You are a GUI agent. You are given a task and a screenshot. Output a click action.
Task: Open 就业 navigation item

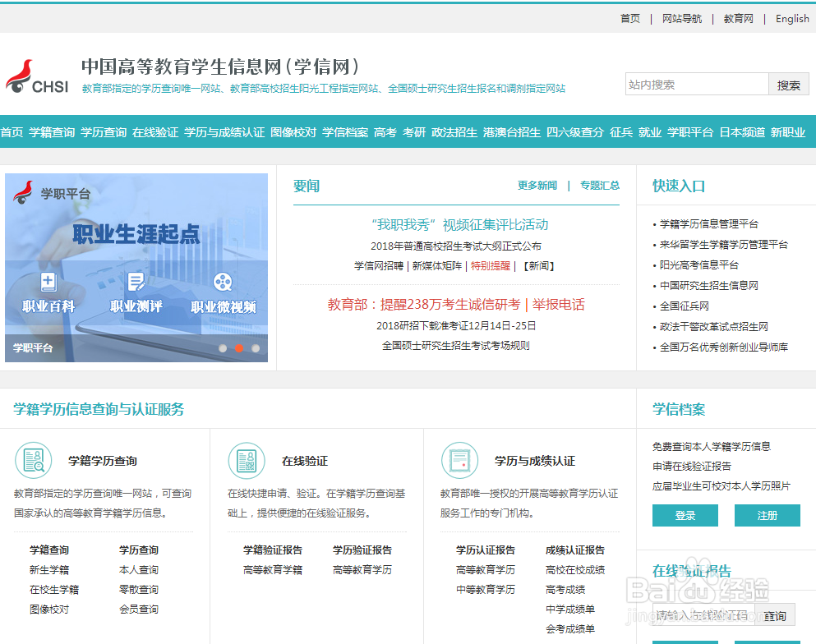click(x=650, y=132)
